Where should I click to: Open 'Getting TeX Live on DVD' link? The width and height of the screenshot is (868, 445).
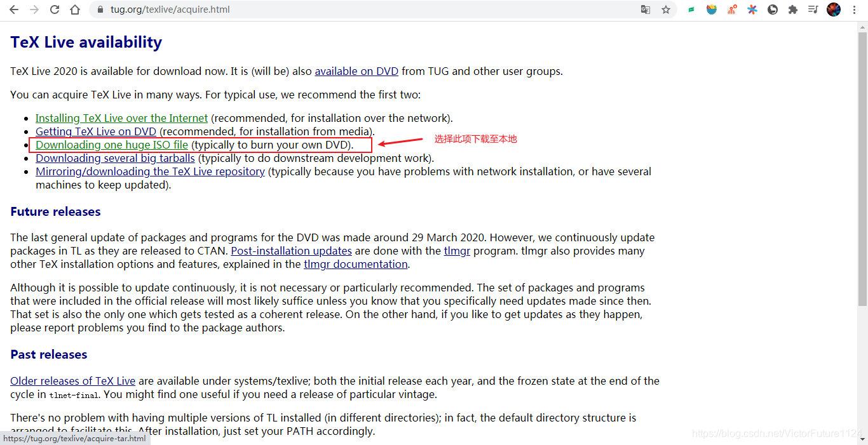coord(96,131)
